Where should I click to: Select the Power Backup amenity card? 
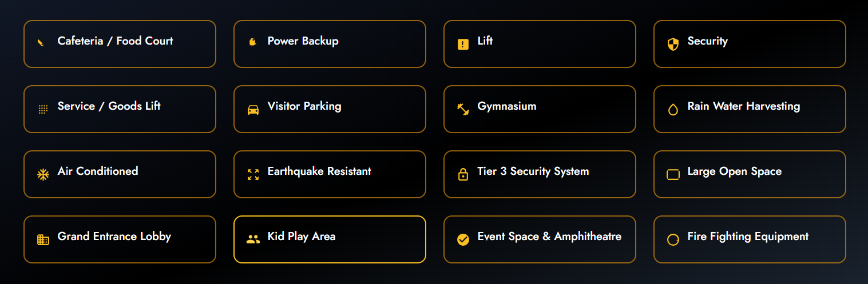pos(330,44)
